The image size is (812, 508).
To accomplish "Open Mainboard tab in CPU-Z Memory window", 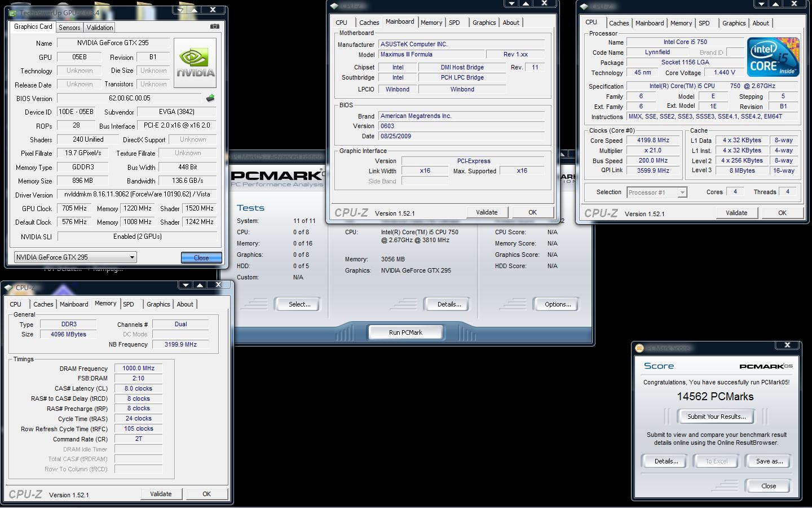I will 74,304.
